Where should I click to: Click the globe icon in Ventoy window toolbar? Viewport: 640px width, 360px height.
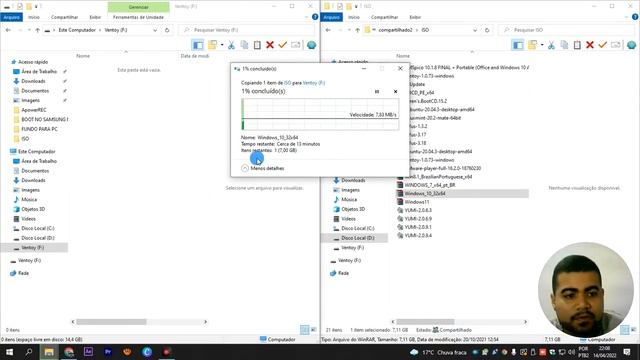(x=311, y=45)
